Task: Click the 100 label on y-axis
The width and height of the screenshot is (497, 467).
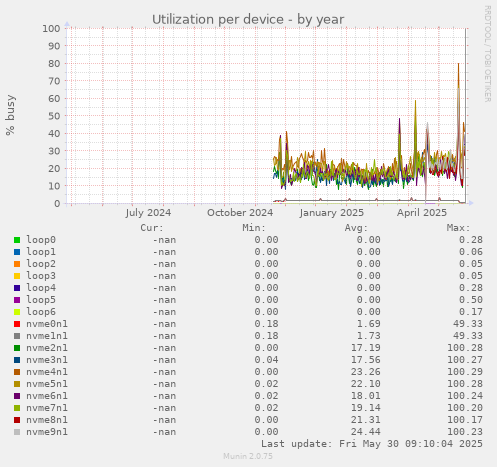Action: point(51,28)
